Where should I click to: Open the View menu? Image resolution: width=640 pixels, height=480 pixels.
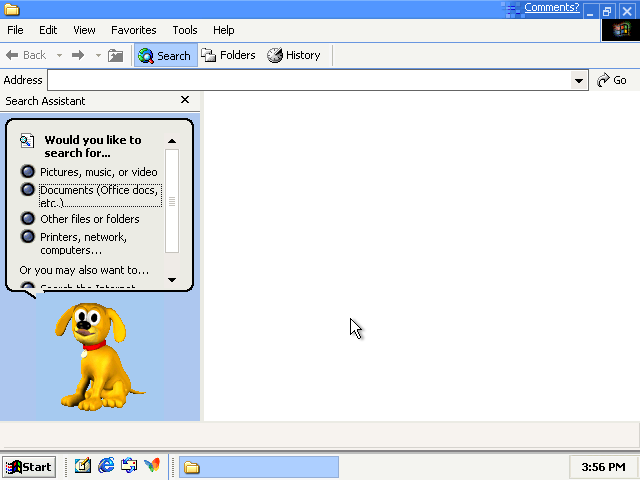point(84,30)
